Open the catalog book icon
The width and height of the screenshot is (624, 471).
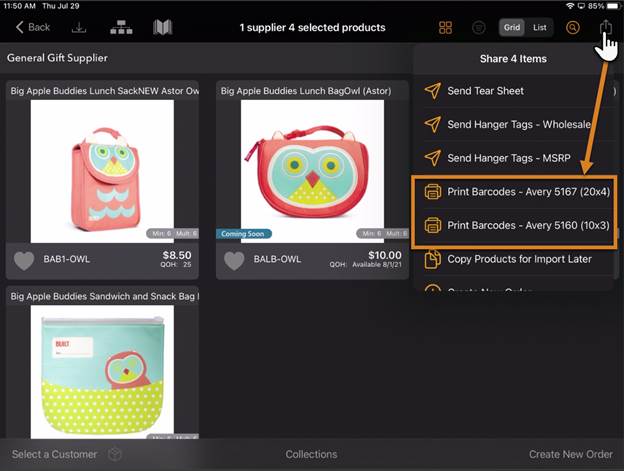click(x=162, y=27)
